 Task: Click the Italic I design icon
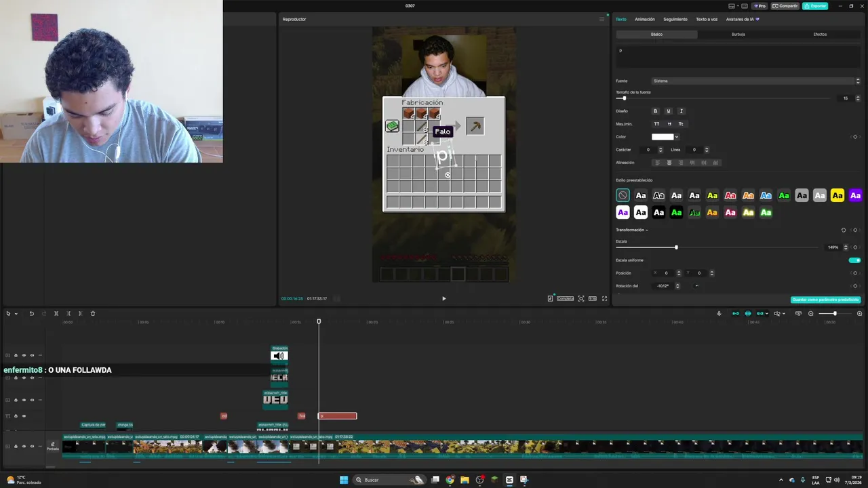(681, 111)
